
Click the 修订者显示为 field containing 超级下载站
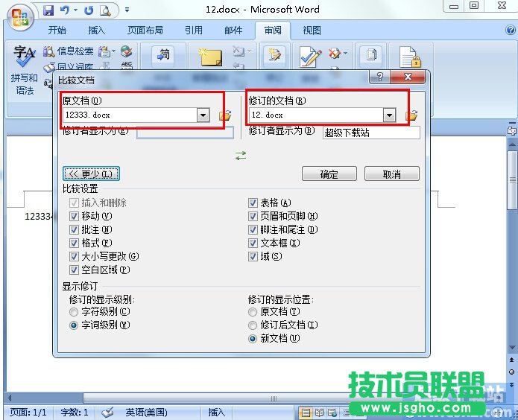[370, 133]
